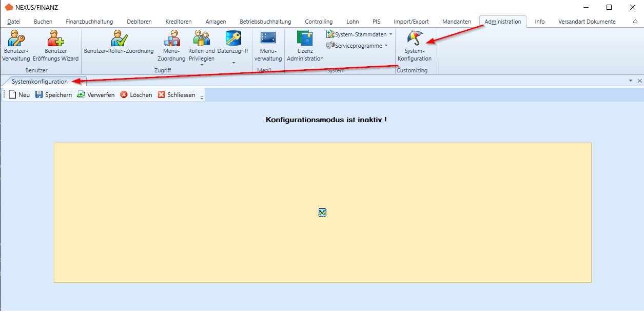Viewport: 644px width, 311px height.
Task: Click Neu toolbar button
Action: pyautogui.click(x=19, y=95)
